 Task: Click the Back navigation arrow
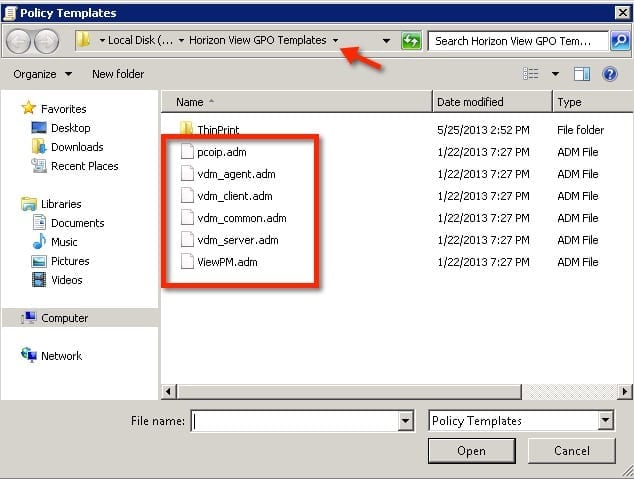click(x=18, y=41)
